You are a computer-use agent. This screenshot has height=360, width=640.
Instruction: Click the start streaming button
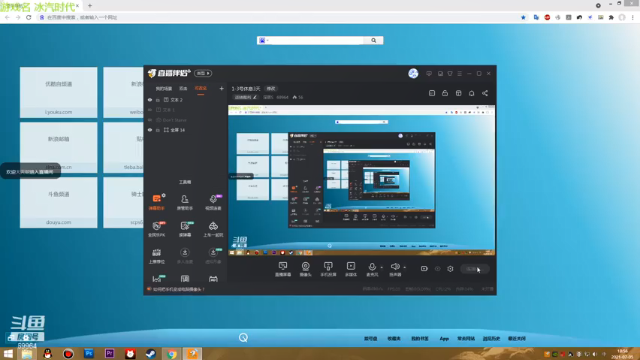[x=474, y=269]
